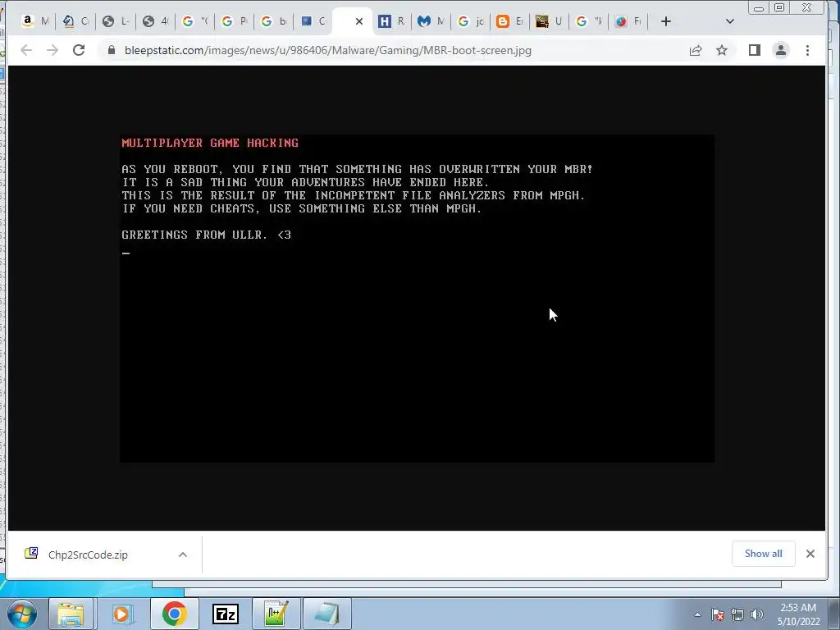The height and width of the screenshot is (630, 840).
Task: Show all downloads
Action: coord(764,554)
